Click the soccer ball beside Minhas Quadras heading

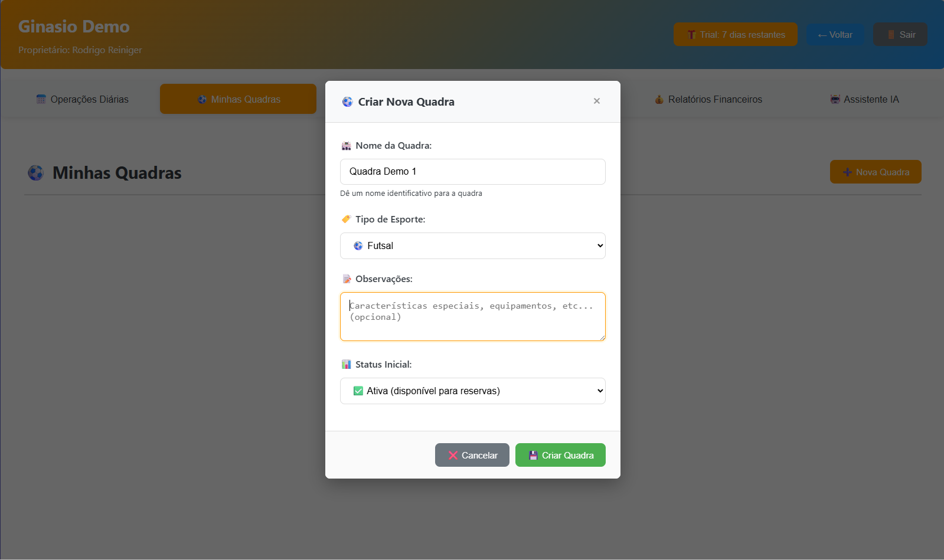pyautogui.click(x=36, y=173)
